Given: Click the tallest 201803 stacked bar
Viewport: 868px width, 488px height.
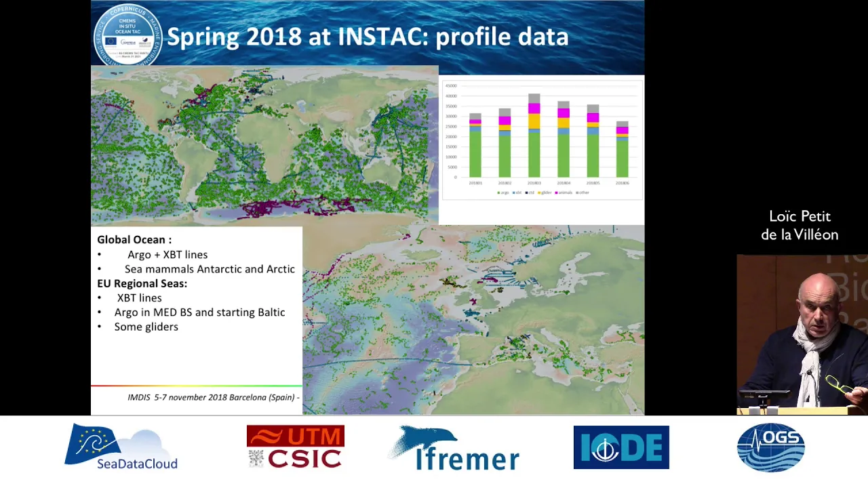Looking at the screenshot, I should [534, 136].
